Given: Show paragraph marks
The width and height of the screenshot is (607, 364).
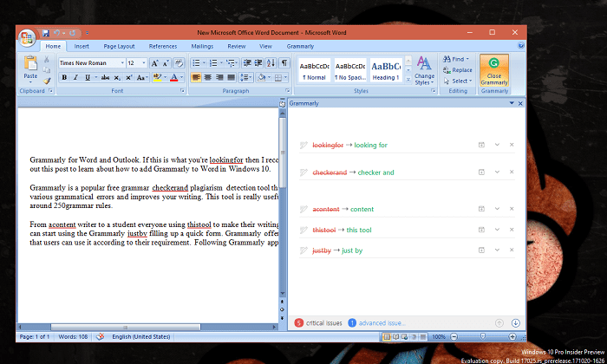Looking at the screenshot, I should pos(284,63).
